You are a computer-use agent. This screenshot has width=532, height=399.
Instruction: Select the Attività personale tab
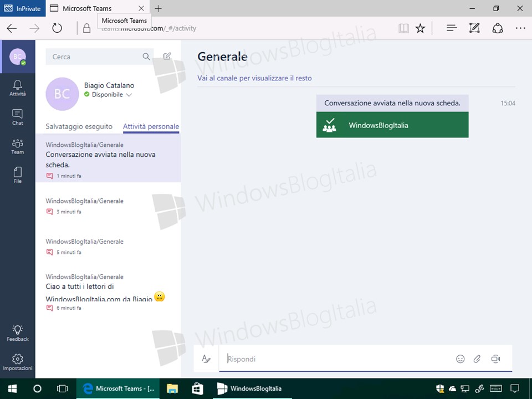coord(151,126)
